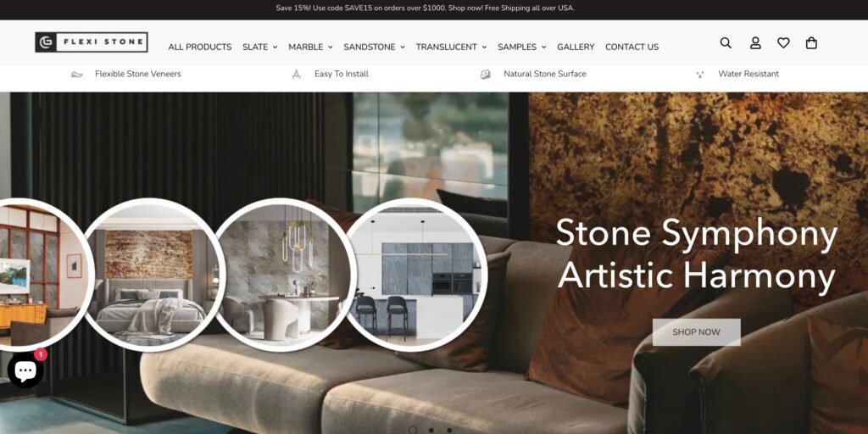Viewport: 868px width, 434px height.
Task: Select the first carousel slide dot
Action: [413, 430]
